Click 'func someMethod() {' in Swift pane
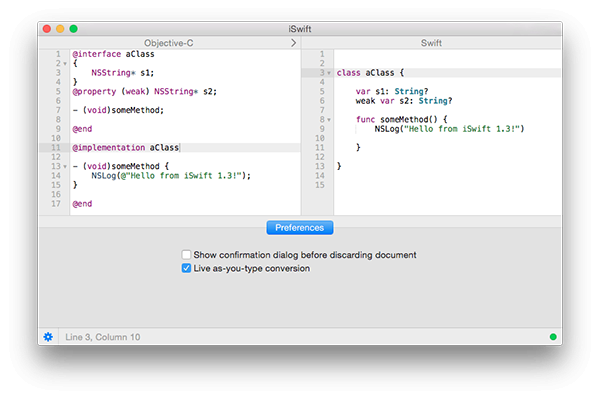Screen dimensions: 600x399 pos(401,119)
